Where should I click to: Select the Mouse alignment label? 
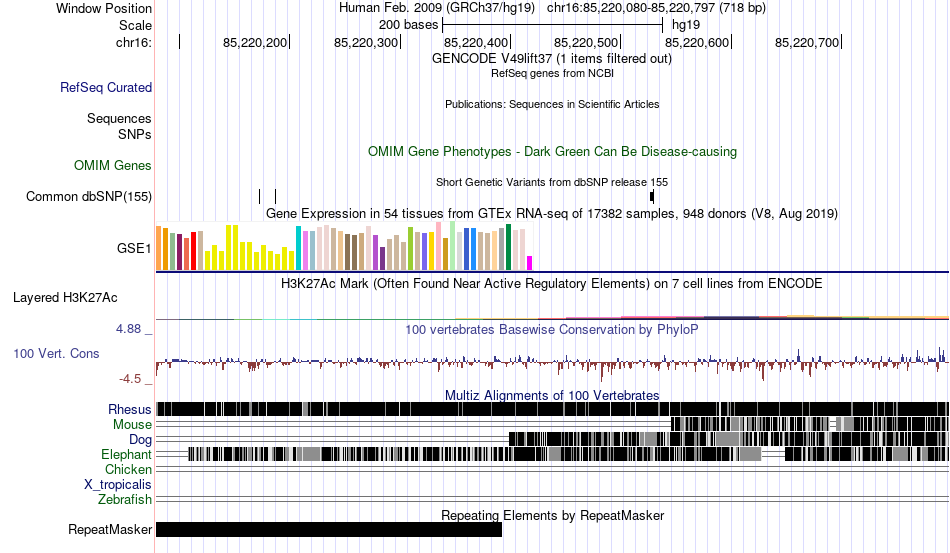pos(132,425)
